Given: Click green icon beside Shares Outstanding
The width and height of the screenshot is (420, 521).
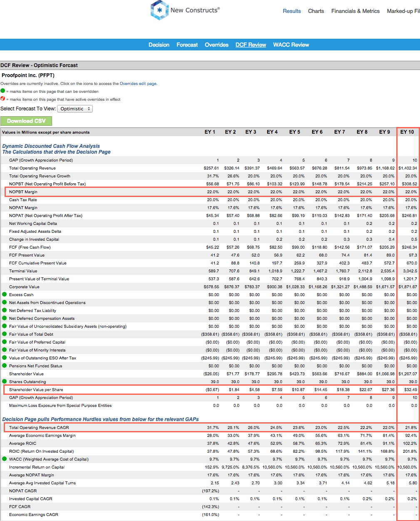Looking at the screenshot, I should point(5,381).
